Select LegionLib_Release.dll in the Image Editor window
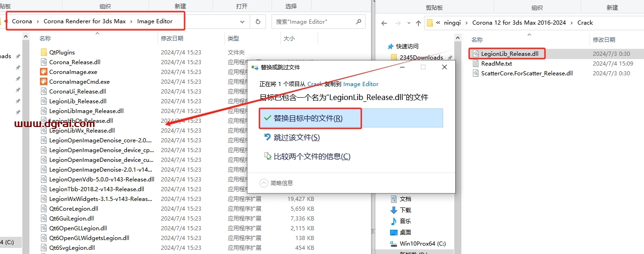This screenshot has height=254, width=644. 78,101
